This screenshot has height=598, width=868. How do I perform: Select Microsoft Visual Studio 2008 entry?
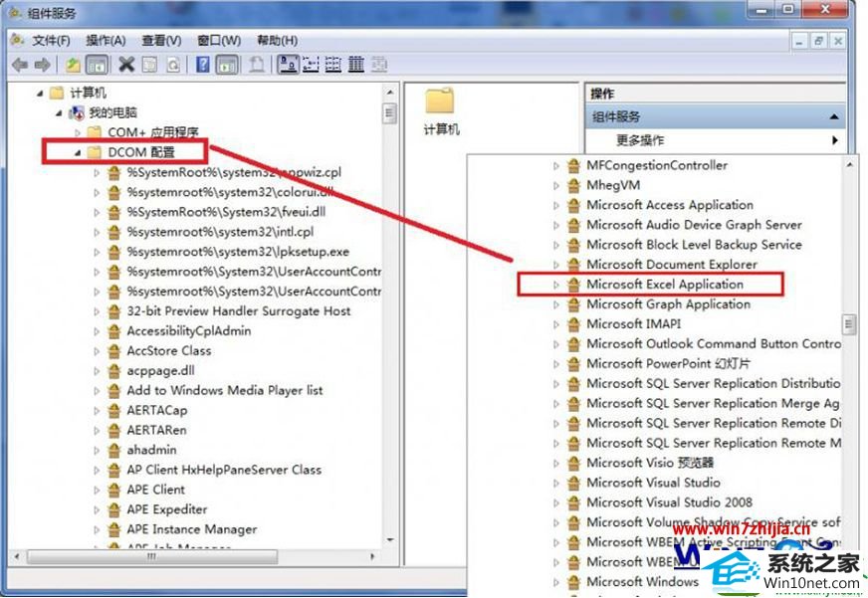tap(669, 502)
